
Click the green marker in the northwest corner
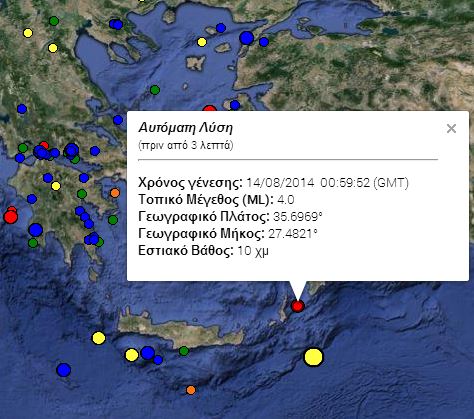[x=54, y=21]
